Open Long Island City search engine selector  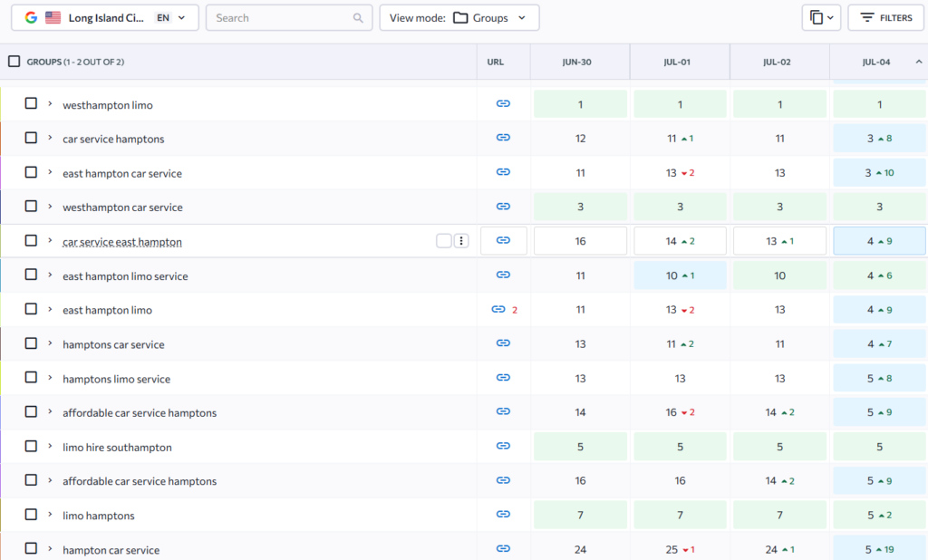click(105, 18)
